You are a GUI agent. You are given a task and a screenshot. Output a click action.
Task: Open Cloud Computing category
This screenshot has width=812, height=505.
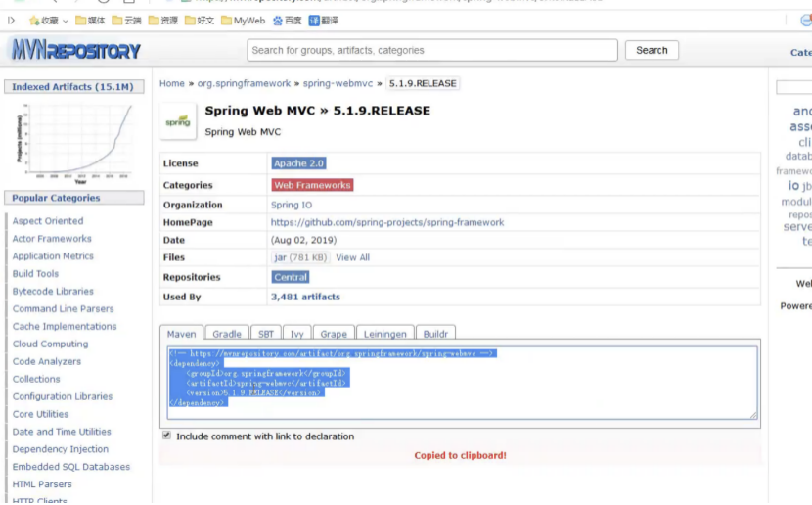tap(50, 344)
